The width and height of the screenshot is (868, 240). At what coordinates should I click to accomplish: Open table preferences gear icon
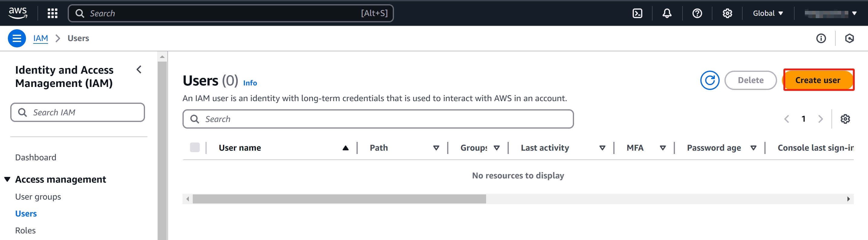[x=845, y=119]
